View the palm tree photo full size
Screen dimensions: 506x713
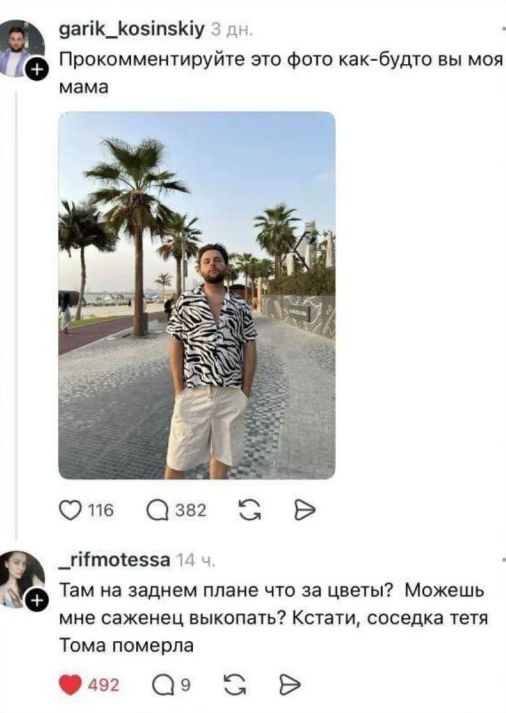(197, 295)
